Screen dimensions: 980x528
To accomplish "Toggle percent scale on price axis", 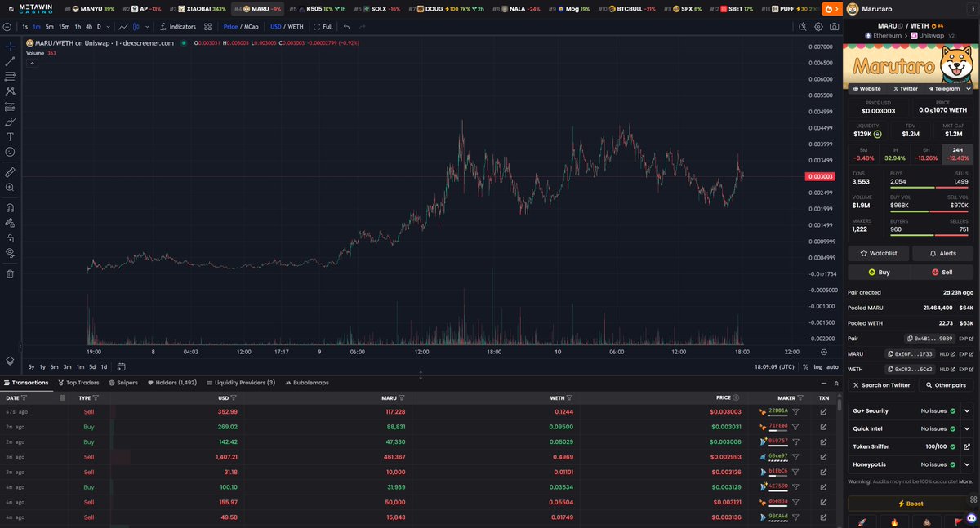I will point(805,366).
